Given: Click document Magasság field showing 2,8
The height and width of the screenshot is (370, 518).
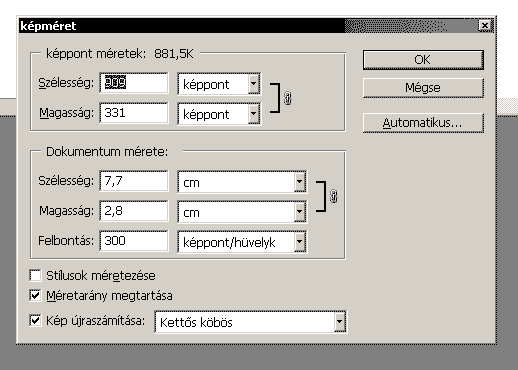Looking at the screenshot, I should [x=134, y=211].
